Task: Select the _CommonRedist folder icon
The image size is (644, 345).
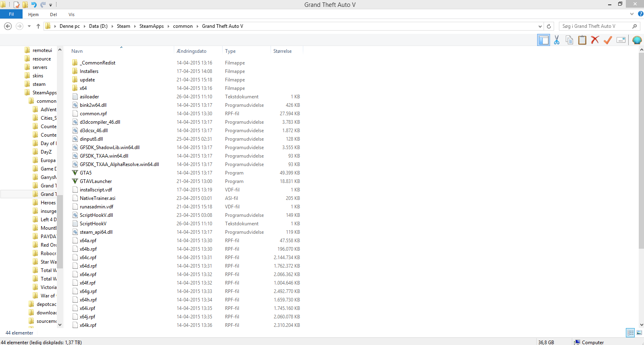Action: (x=75, y=63)
